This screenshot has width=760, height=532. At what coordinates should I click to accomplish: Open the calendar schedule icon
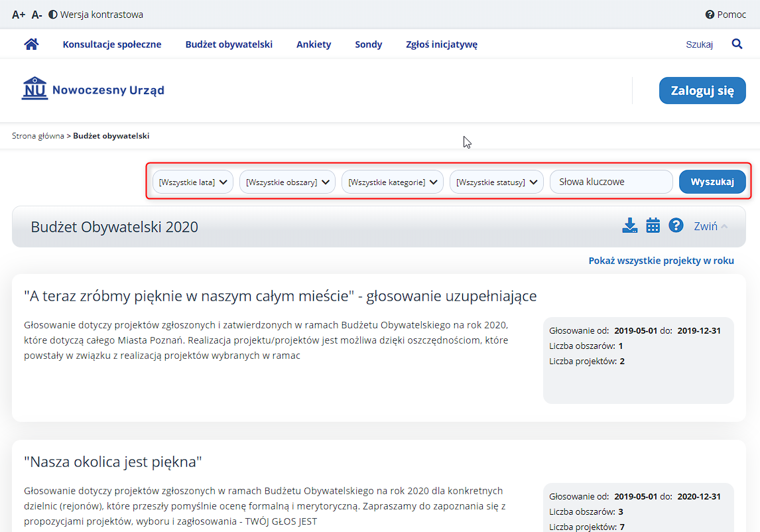coord(653,226)
